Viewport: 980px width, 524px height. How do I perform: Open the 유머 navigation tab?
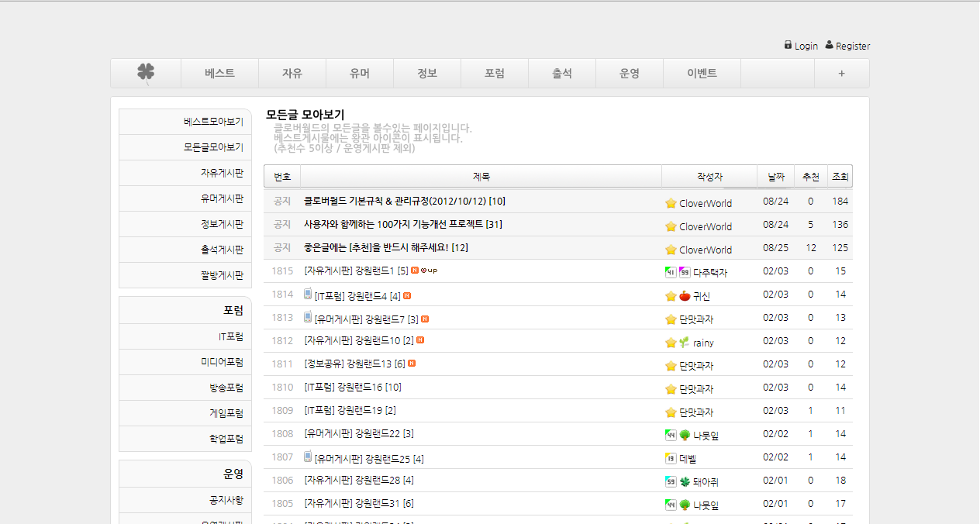click(360, 74)
